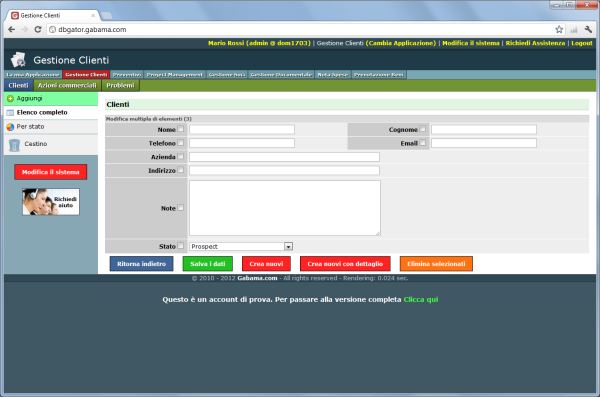Open the Problemi tab
This screenshot has height=397, width=600.
[x=121, y=85]
